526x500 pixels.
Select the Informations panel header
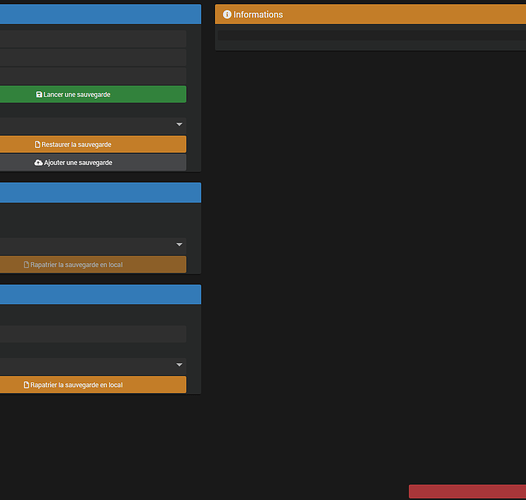370,14
